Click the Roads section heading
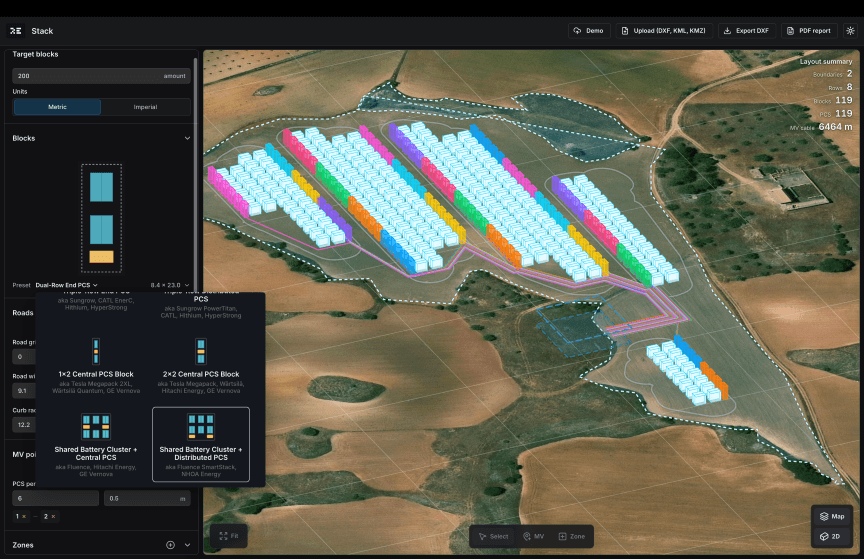Viewport: 864px width, 559px height. coord(23,313)
